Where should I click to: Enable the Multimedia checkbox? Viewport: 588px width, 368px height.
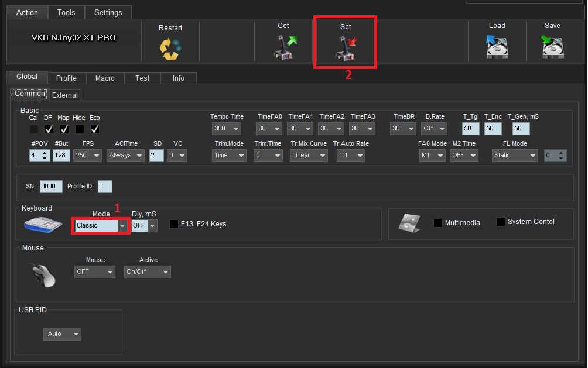pos(437,222)
